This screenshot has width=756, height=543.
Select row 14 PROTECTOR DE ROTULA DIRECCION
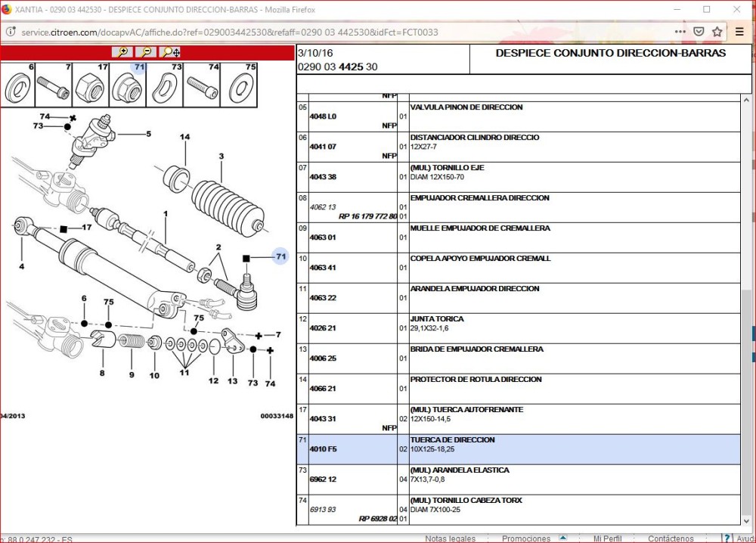click(519, 389)
